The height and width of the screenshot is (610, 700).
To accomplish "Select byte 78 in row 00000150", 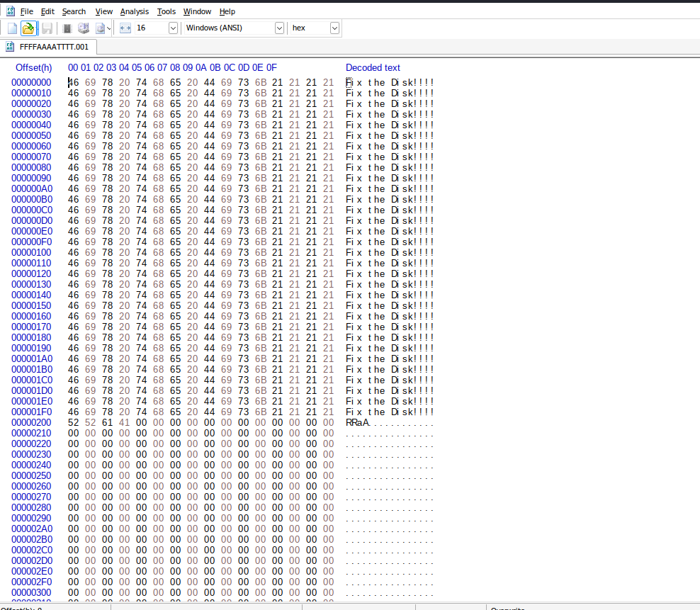I will click(x=108, y=306).
